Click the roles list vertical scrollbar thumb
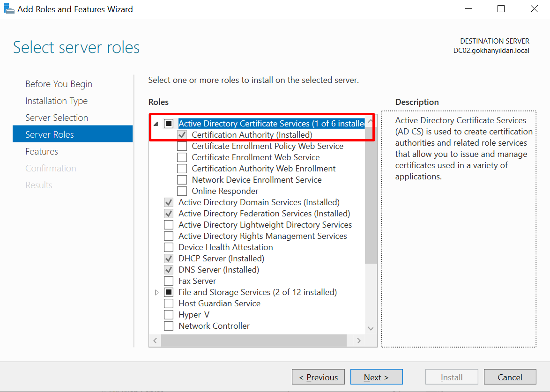550x392 pixels. tap(371, 195)
